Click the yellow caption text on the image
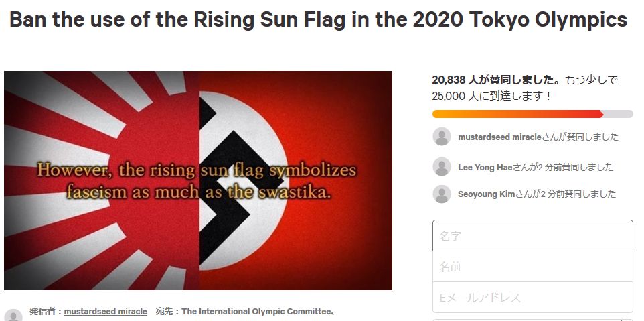 pyautogui.click(x=197, y=181)
